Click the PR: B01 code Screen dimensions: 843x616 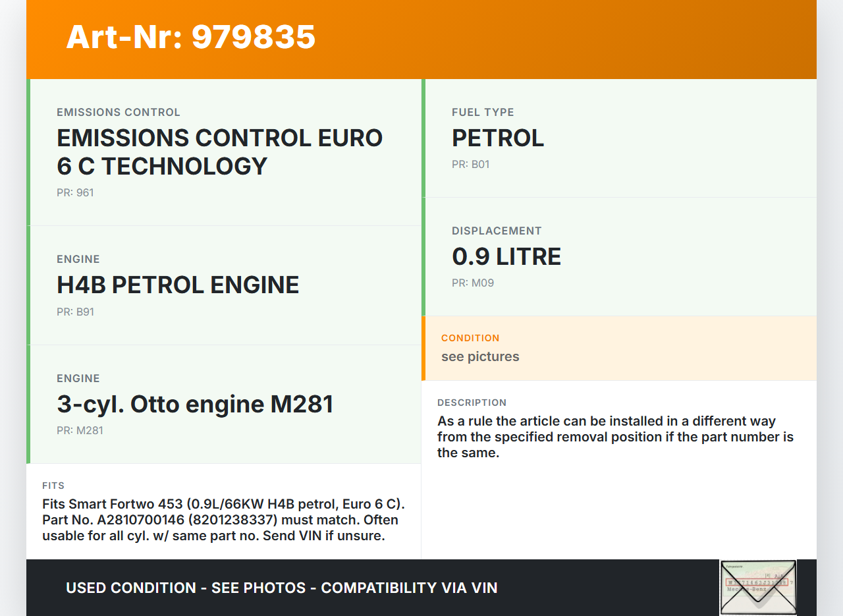pos(470,165)
